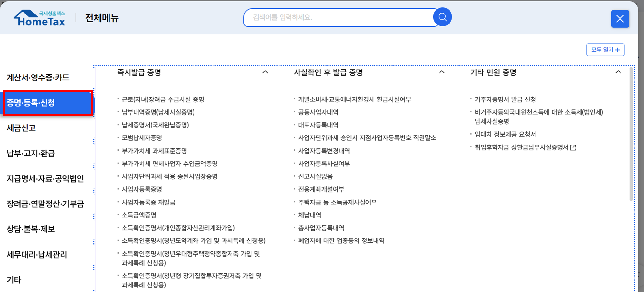Select 세무대리·납세관리 menu category
644x292 pixels.
pyautogui.click(x=37, y=255)
